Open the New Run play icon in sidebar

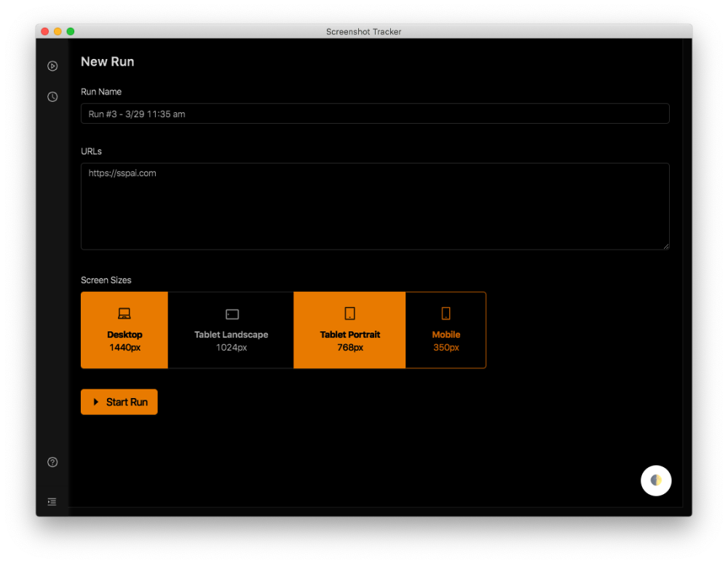click(x=52, y=66)
